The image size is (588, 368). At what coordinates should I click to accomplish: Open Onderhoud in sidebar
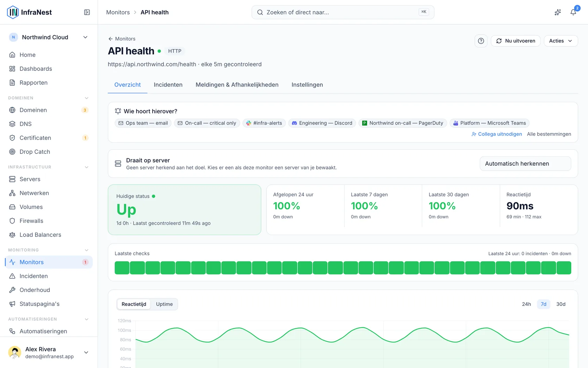[49, 290]
